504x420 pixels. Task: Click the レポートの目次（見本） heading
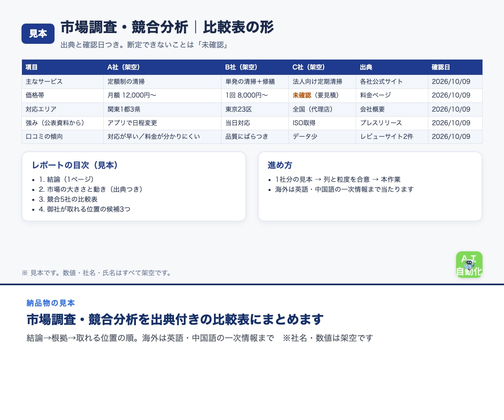[77, 165]
